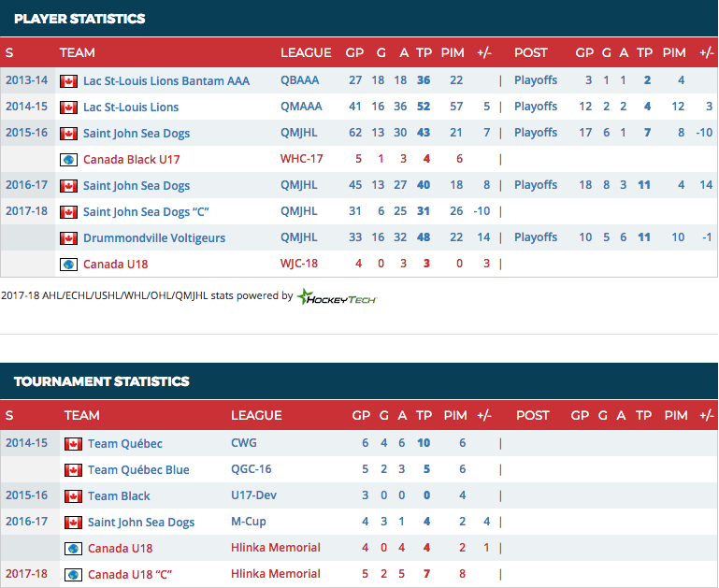Click the HockeyTech logo
Screen dimensions: 719x588
337,296
